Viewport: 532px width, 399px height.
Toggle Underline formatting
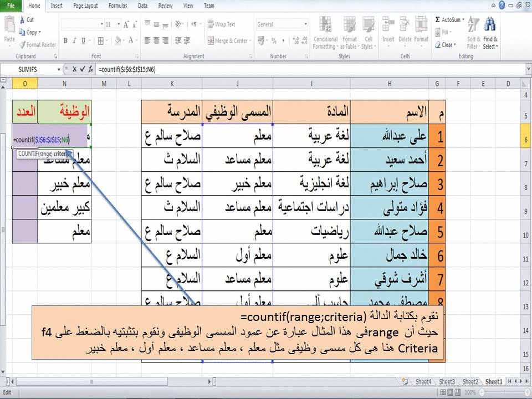coord(83,40)
